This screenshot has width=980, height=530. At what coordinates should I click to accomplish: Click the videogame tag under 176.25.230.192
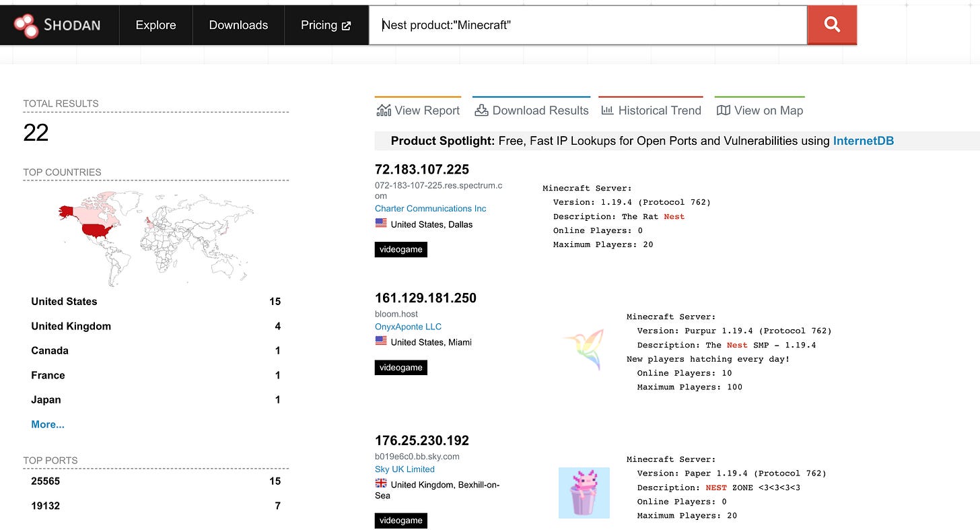pyautogui.click(x=401, y=521)
